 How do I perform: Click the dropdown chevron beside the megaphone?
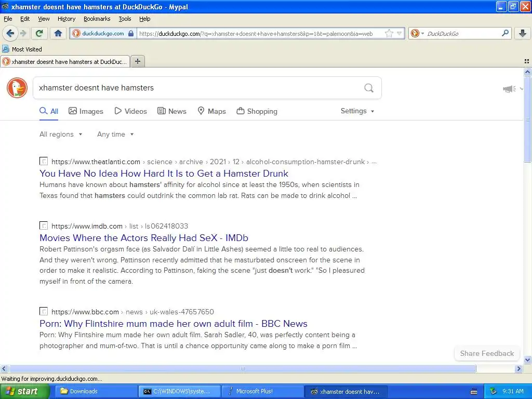click(522, 89)
